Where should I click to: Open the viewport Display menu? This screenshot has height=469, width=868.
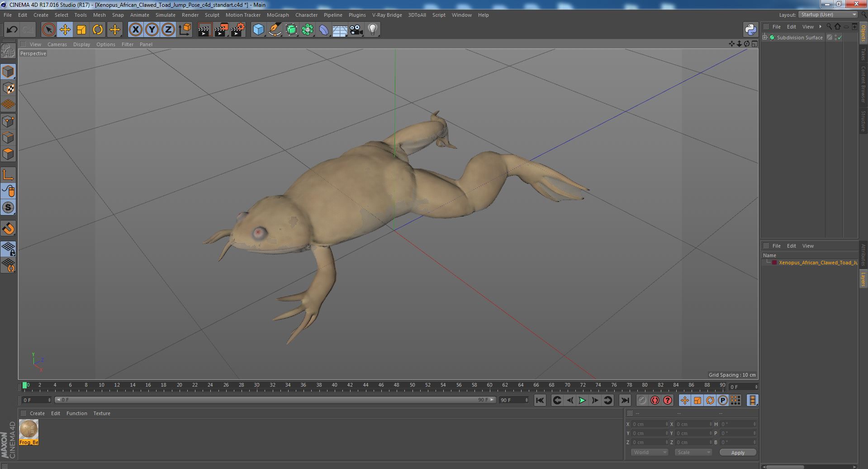(x=81, y=44)
